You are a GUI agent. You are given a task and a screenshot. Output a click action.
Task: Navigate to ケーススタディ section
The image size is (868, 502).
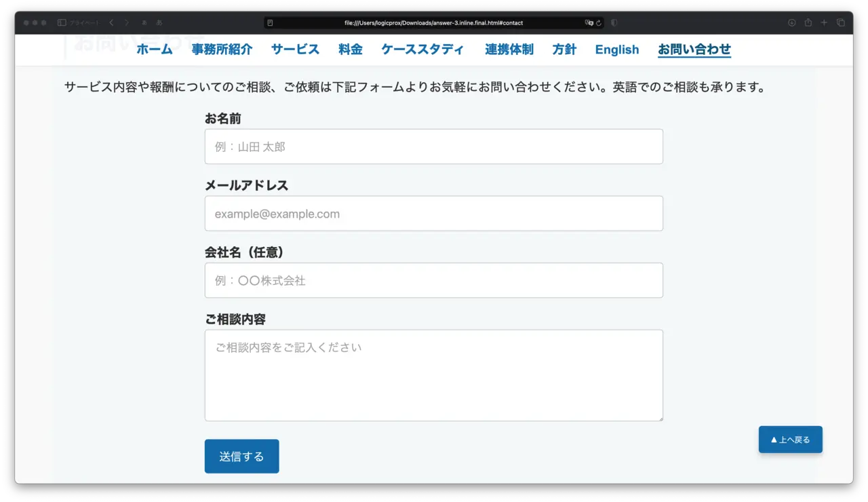423,50
